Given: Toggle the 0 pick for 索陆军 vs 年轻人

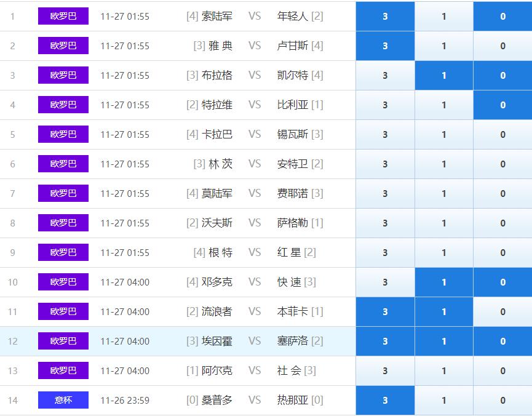Looking at the screenshot, I should (x=503, y=16).
